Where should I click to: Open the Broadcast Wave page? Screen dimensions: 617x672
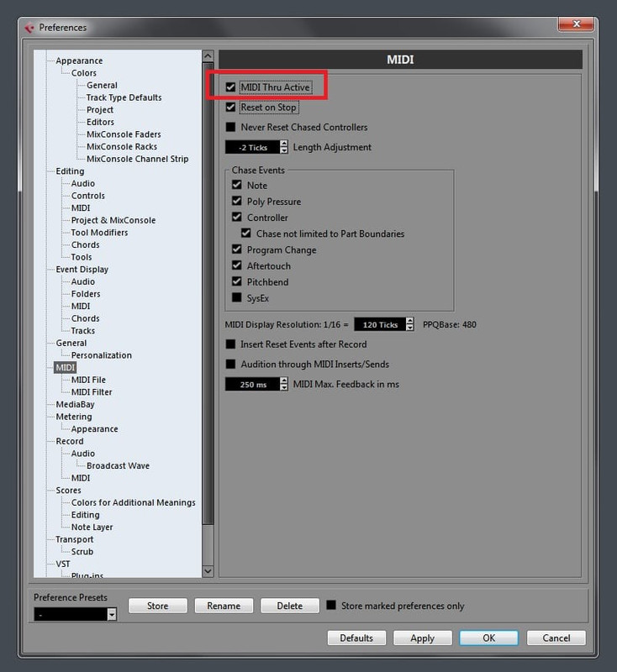118,465
